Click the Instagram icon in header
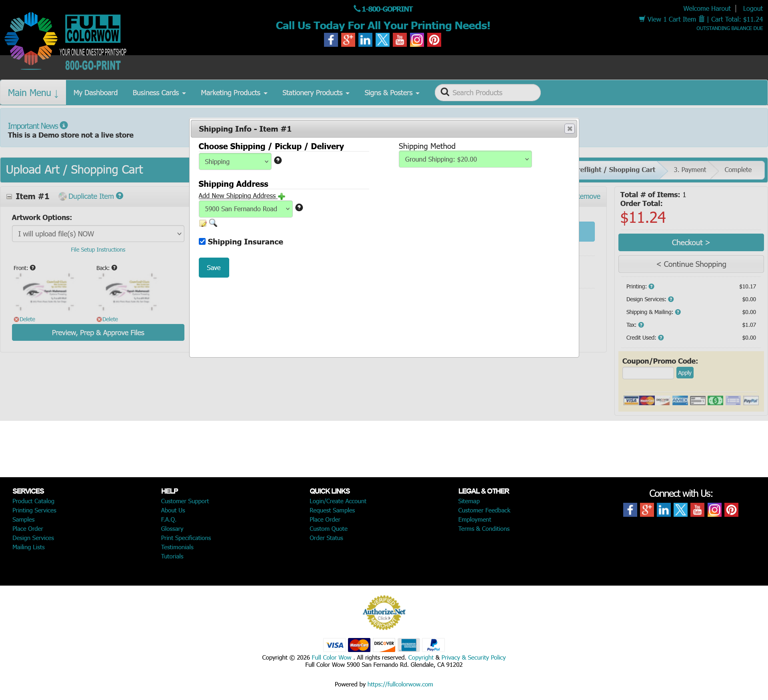Screen dimensions: 768x700 pos(417,40)
